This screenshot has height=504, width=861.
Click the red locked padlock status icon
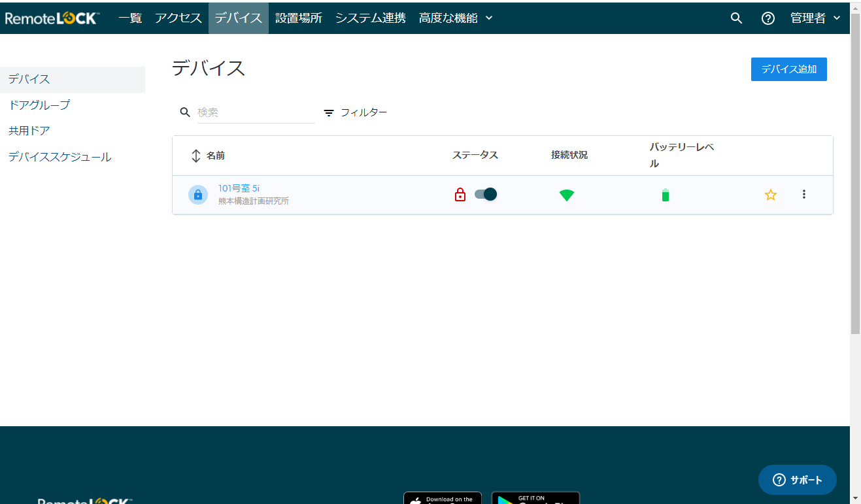point(460,195)
